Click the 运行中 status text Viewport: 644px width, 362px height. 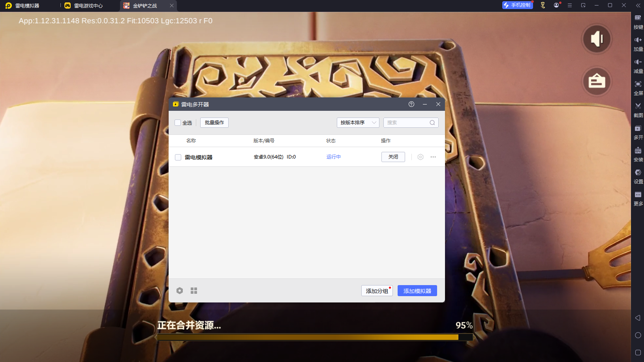point(334,157)
